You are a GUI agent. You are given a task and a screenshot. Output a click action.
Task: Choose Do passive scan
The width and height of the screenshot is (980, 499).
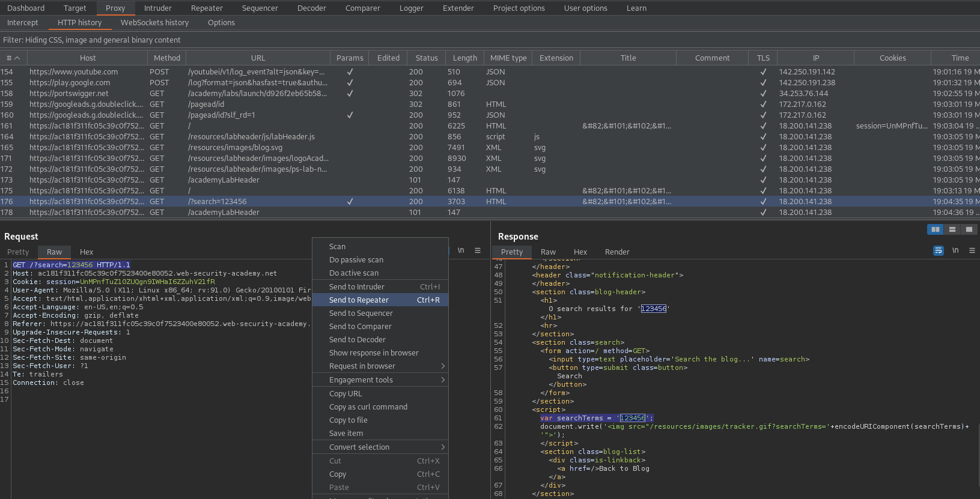(x=380, y=259)
